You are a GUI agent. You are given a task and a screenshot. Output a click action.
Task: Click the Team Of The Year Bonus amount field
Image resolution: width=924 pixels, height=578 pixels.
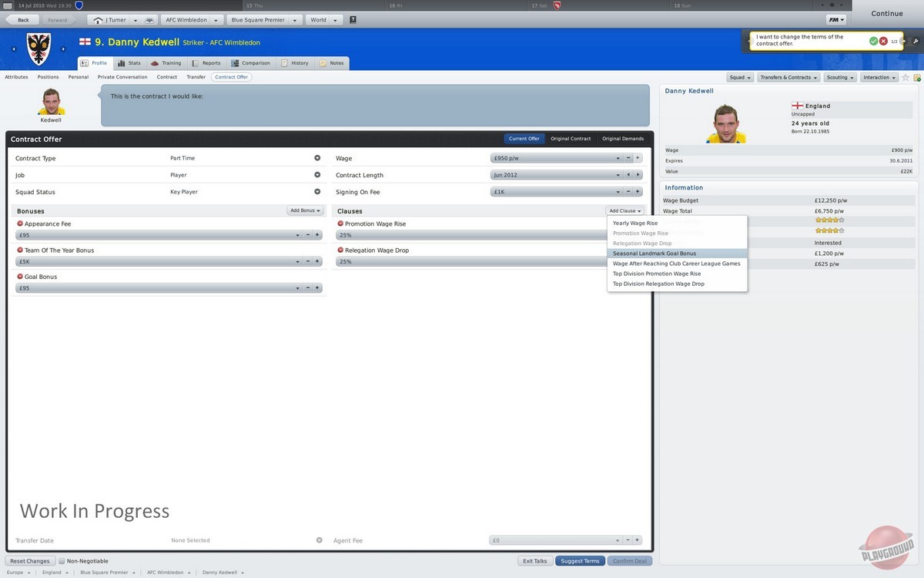[154, 261]
